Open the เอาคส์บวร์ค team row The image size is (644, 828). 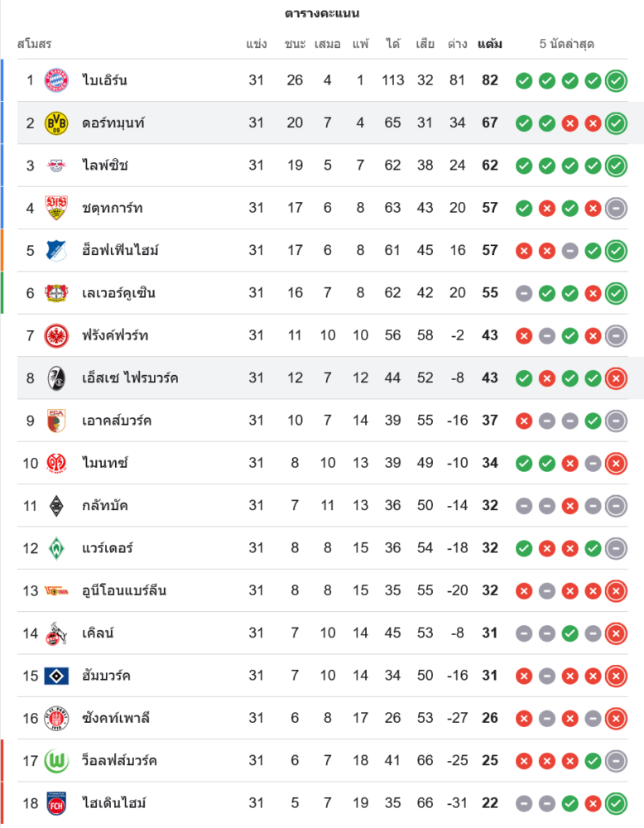[x=117, y=421]
